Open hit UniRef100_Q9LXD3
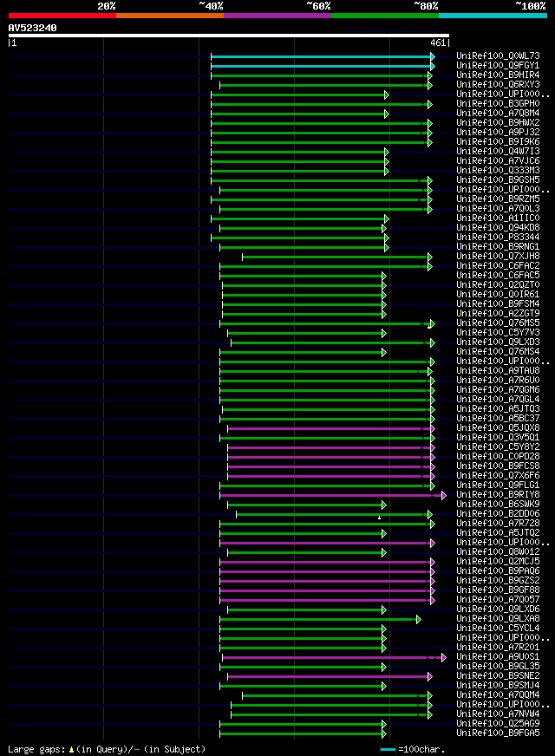This screenshot has width=555, height=756. 498,342
